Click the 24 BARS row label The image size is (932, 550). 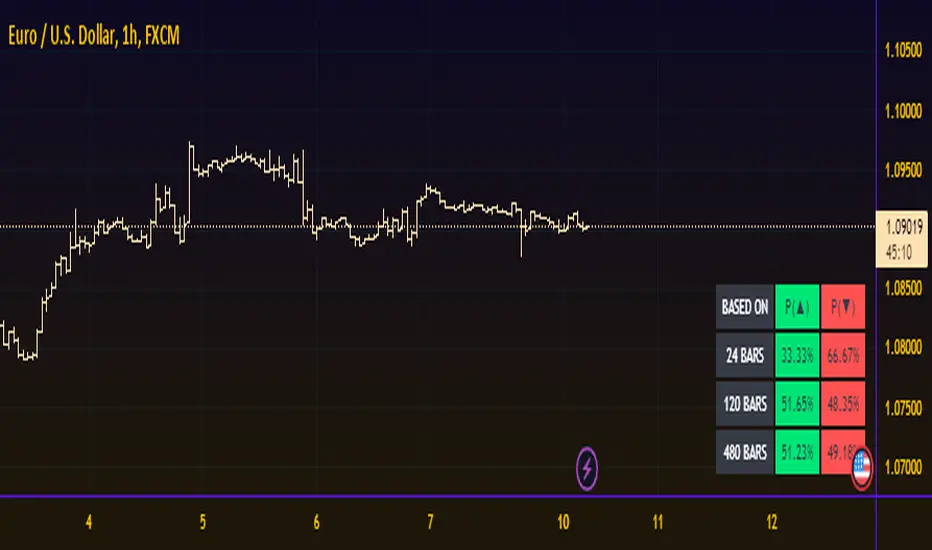pos(745,356)
